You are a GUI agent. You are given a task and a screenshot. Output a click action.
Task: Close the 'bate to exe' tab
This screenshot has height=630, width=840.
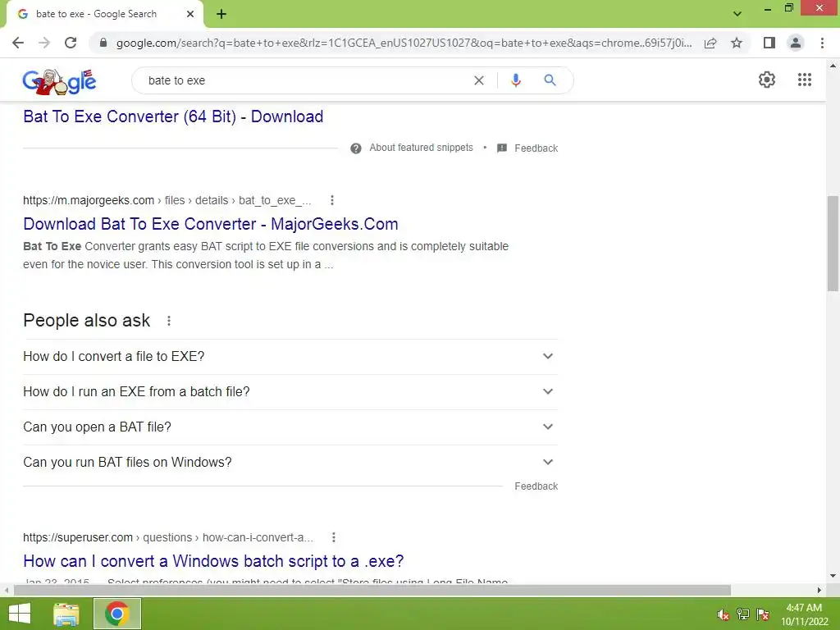(190, 14)
